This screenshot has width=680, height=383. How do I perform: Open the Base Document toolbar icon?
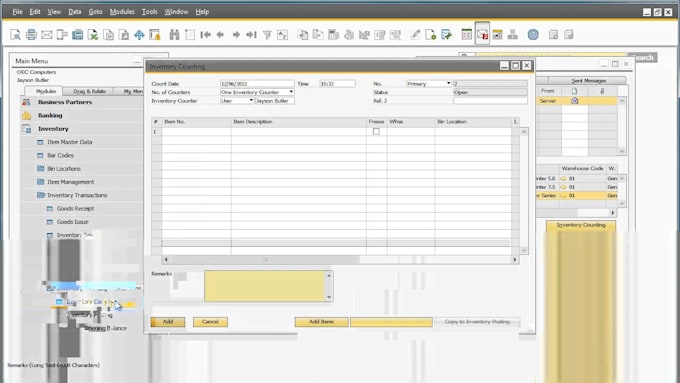click(x=303, y=35)
